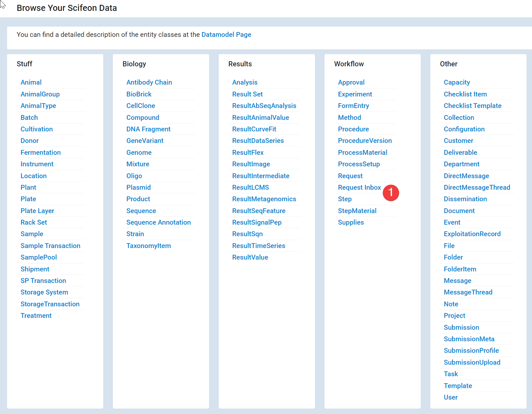The image size is (532, 414).
Task: Open the Request Inbox link
Action: [359, 187]
